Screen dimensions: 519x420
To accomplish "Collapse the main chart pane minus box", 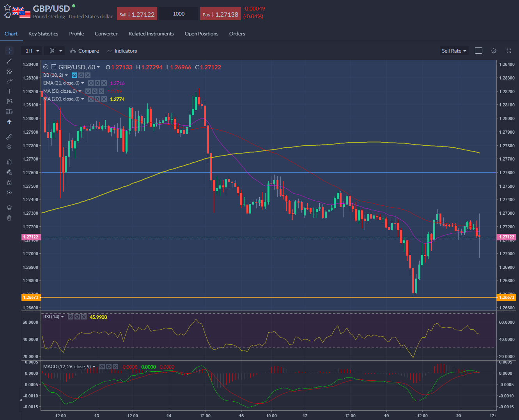I will pos(54,67).
